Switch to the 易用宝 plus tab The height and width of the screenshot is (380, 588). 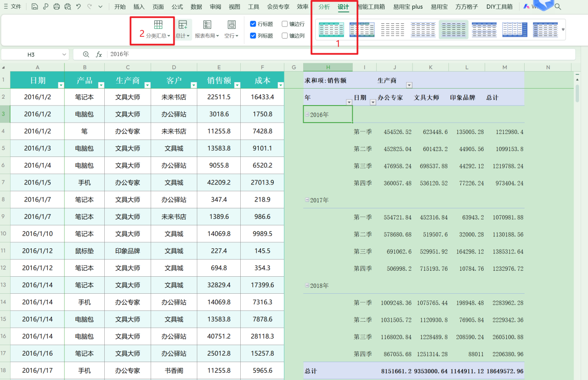point(408,6)
